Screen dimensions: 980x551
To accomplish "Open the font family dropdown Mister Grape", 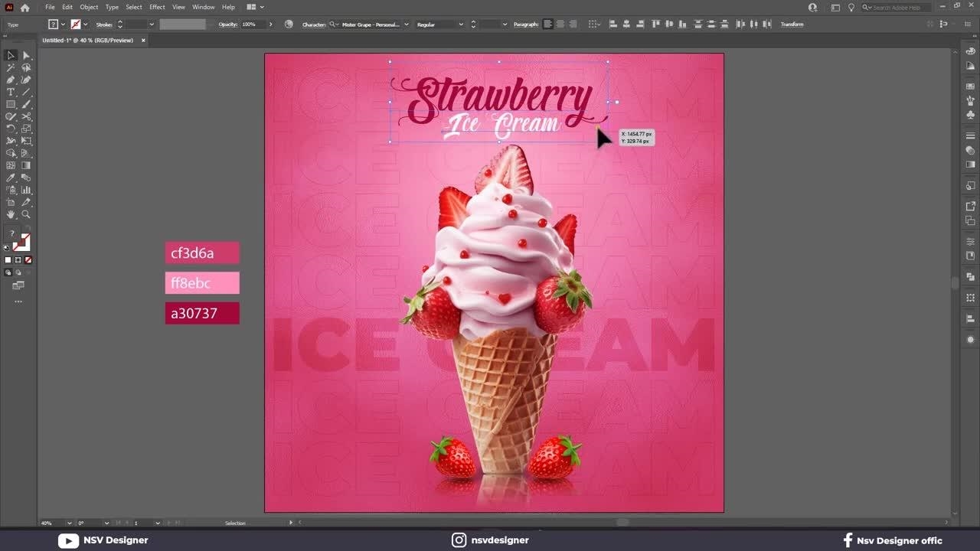I will tap(374, 24).
